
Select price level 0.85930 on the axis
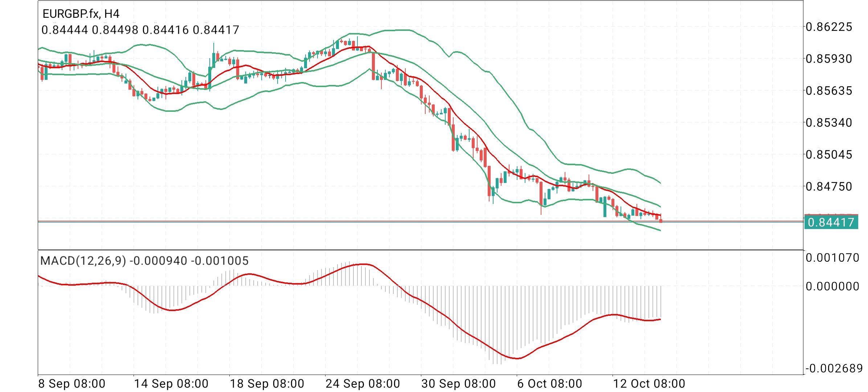[829, 58]
